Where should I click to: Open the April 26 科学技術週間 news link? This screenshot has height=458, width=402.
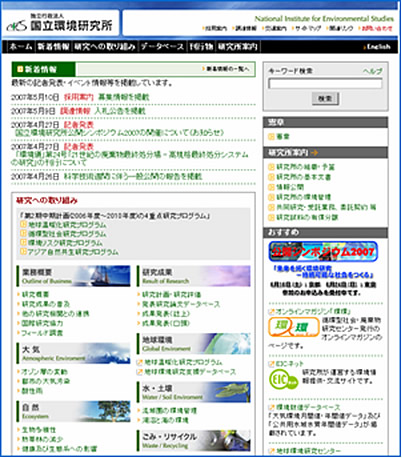[133, 176]
